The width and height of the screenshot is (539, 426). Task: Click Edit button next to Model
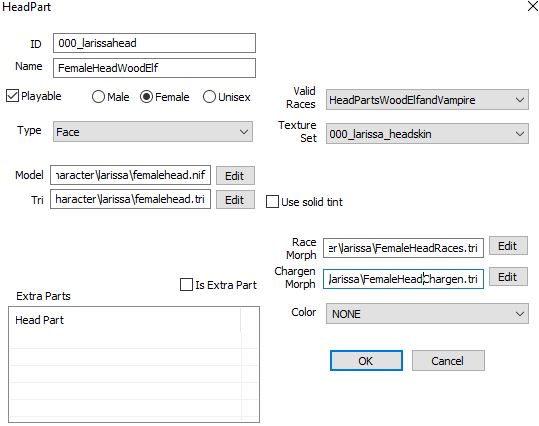(x=235, y=176)
